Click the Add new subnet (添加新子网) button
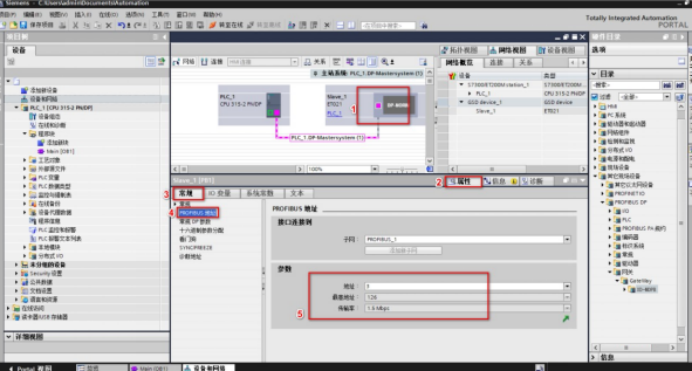Image resolution: width=692 pixels, height=371 pixels. (403, 250)
